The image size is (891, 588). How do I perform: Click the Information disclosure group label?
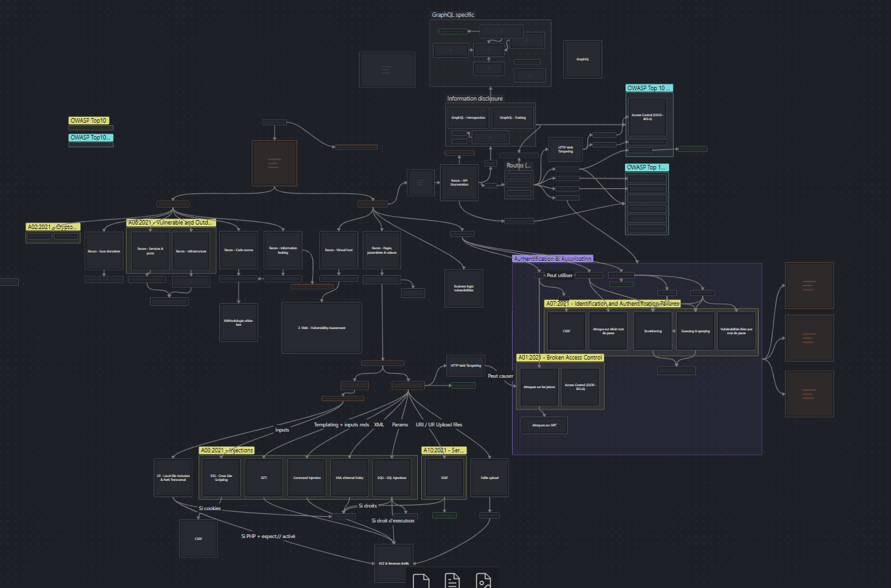[x=474, y=98]
